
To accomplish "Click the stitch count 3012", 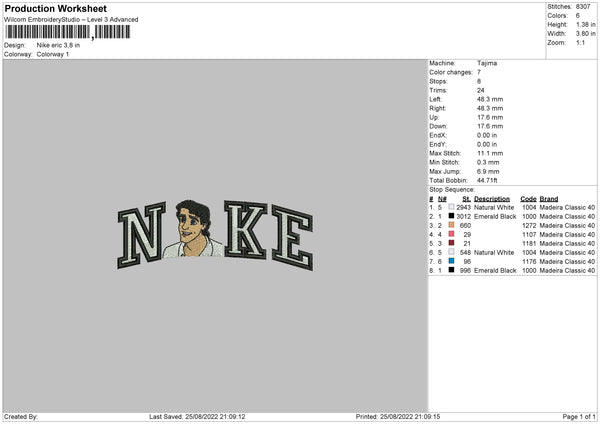I will 463,217.
